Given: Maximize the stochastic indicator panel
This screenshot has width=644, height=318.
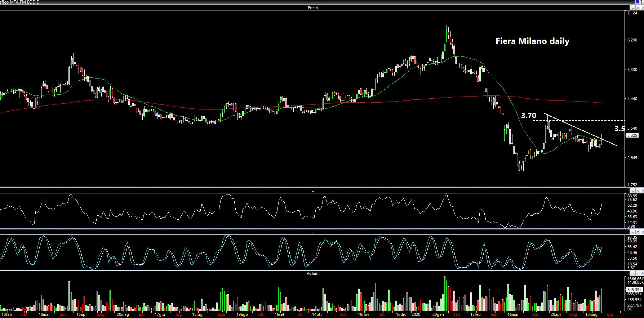Looking at the screenshot, I should (x=638, y=232).
